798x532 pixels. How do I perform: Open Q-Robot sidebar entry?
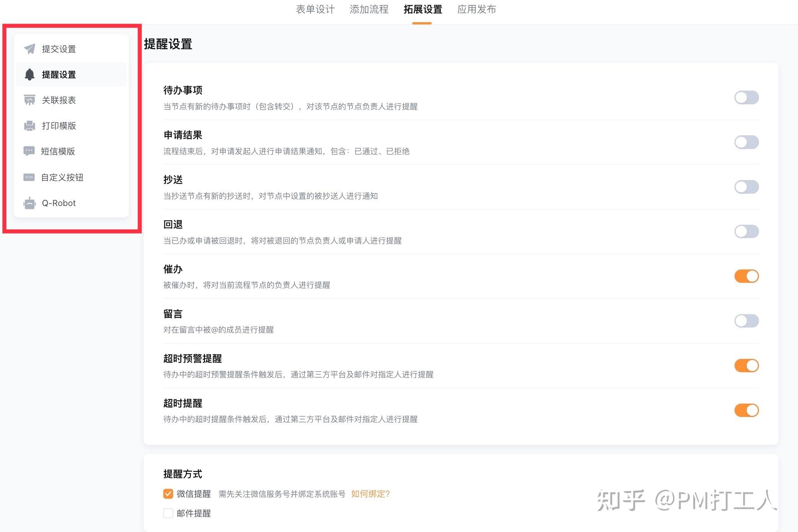pos(71,203)
